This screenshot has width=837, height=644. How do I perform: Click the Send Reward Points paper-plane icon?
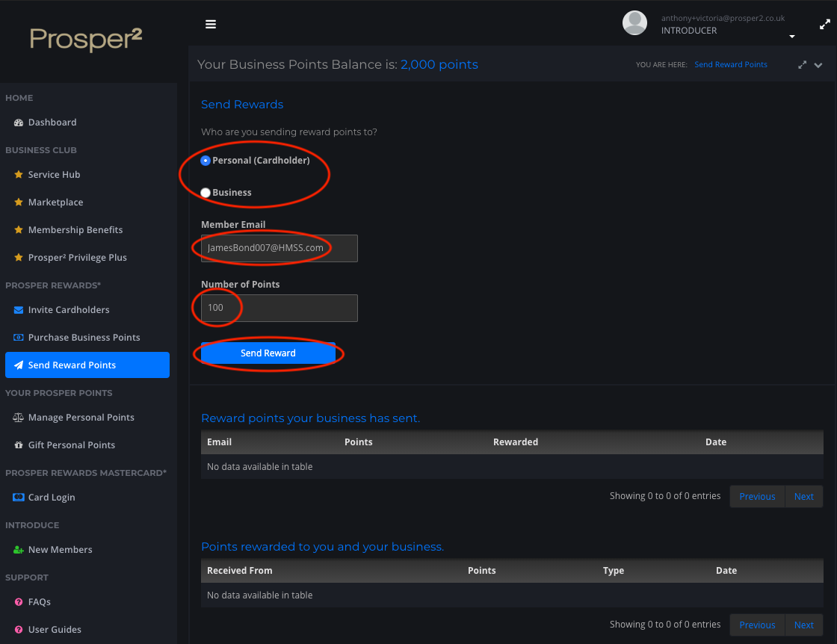coord(19,365)
